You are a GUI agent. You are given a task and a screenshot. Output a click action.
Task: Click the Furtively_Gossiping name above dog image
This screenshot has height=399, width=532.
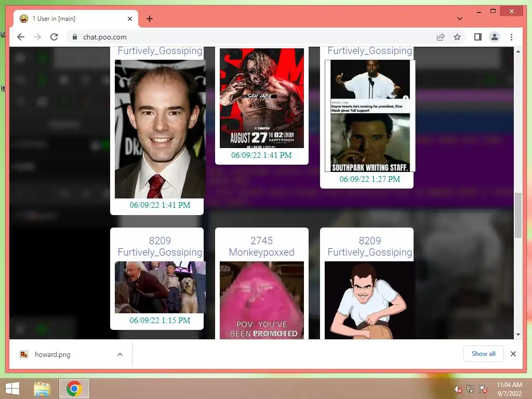[160, 252]
